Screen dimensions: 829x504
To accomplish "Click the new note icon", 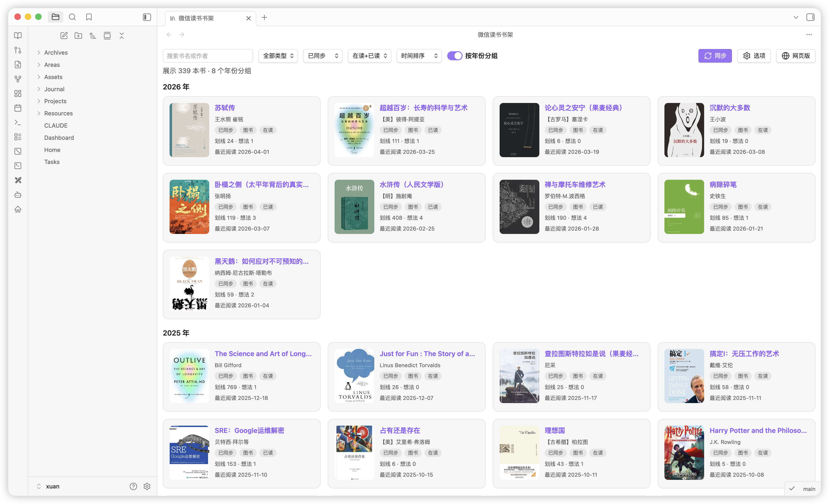I will pyautogui.click(x=64, y=36).
